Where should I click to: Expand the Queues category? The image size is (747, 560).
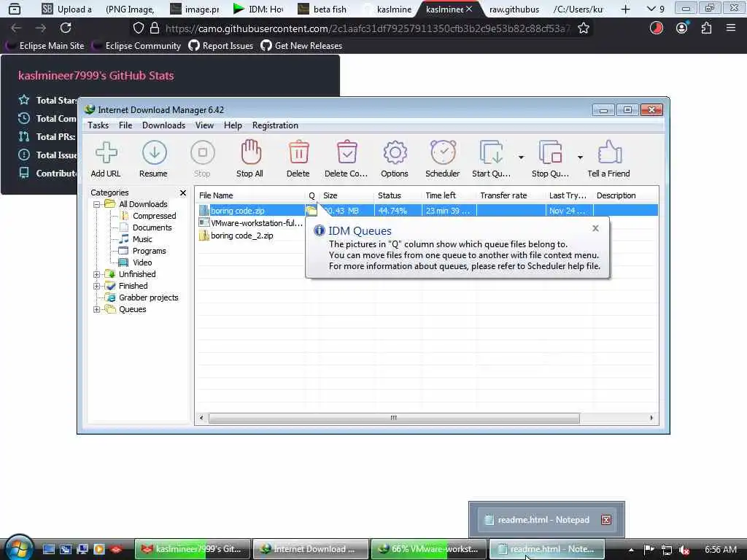(97, 309)
